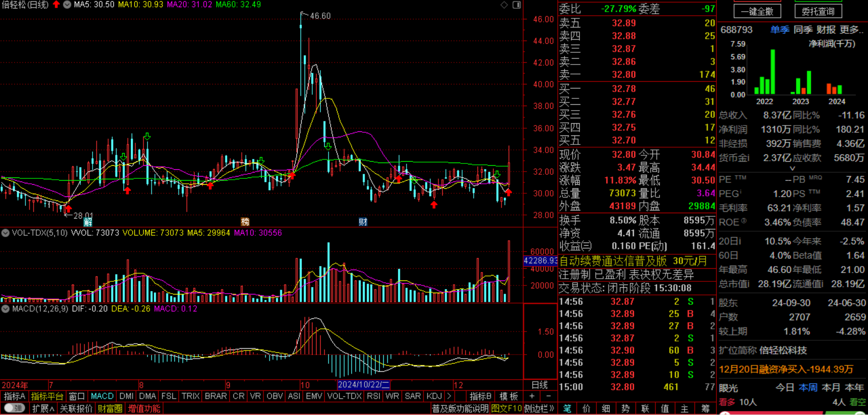Switch to 细 detail tab
Viewport: 868px width, 415px height.
[606, 409]
